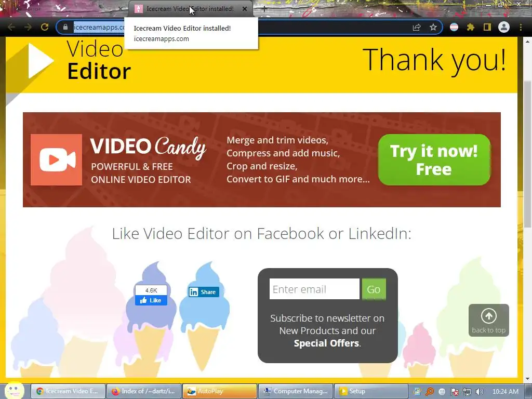The width and height of the screenshot is (532, 399).
Task: Like Video Editor with the Facebook Like button
Action: click(151, 300)
